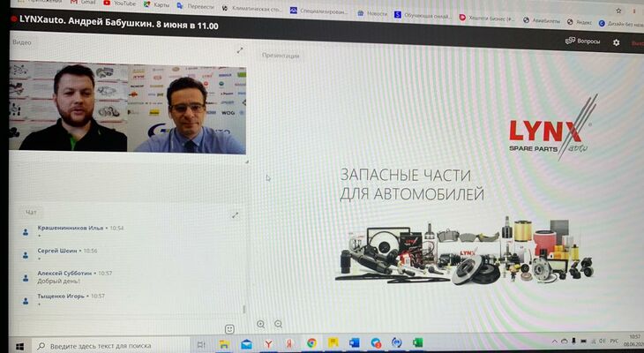This screenshot has height=353, width=644.
Task: Open Task View on the taskbar
Action: tap(201, 345)
